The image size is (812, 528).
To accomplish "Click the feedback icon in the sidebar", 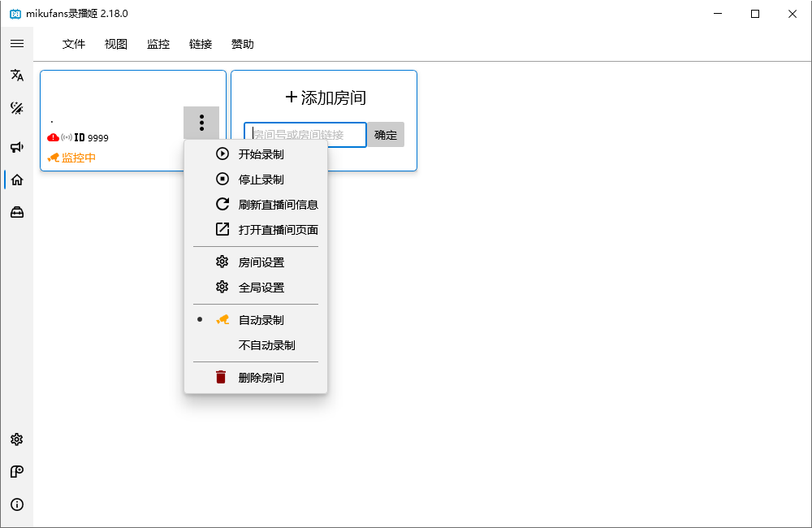I will (17, 472).
